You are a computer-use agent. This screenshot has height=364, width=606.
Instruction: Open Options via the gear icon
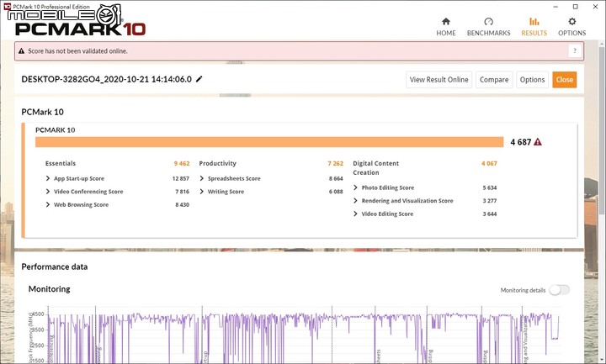[571, 21]
